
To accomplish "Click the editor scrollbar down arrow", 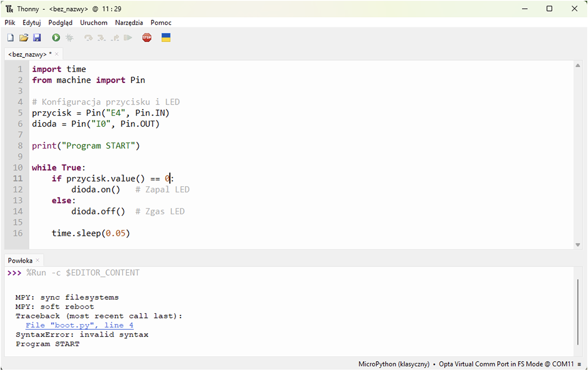I will click(579, 245).
